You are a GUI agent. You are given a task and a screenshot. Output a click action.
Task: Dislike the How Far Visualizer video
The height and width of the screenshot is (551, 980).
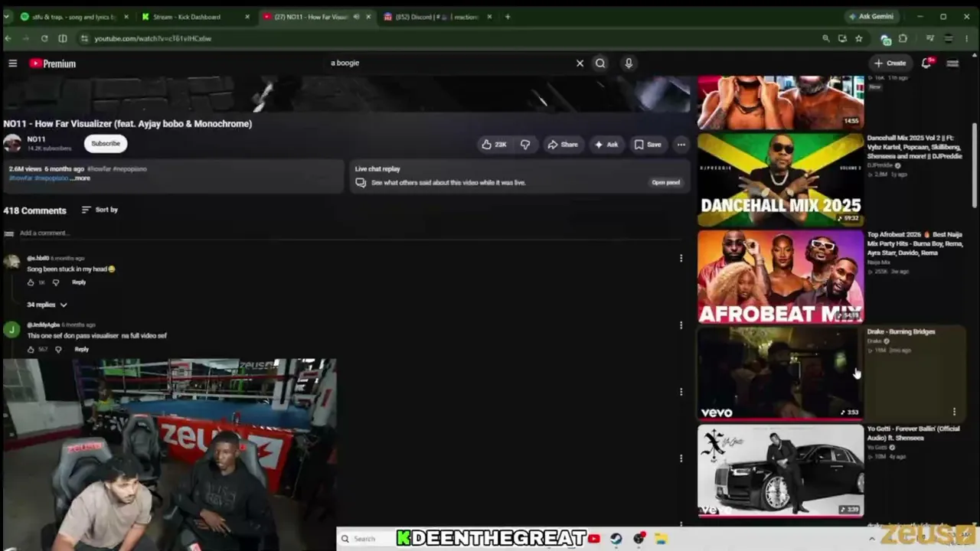click(x=525, y=145)
